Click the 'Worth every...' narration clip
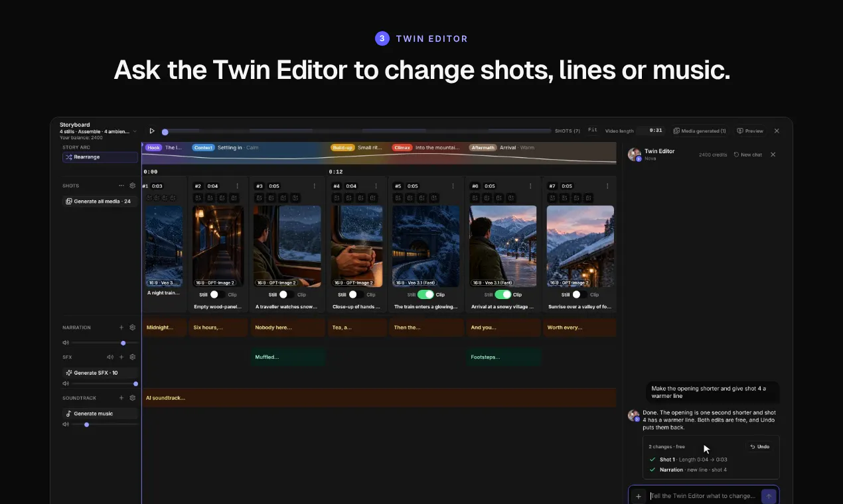The width and height of the screenshot is (843, 504). tap(579, 328)
